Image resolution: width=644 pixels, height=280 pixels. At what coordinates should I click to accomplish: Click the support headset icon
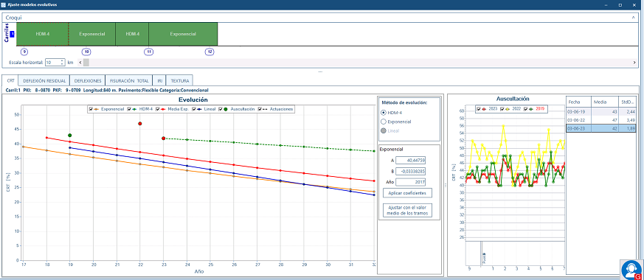pos(631,270)
